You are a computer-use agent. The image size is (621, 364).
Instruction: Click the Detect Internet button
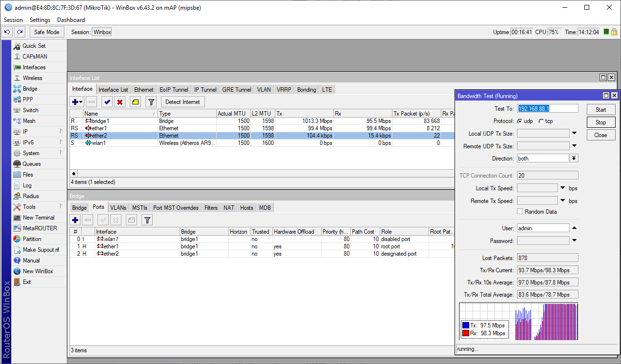pyautogui.click(x=183, y=102)
